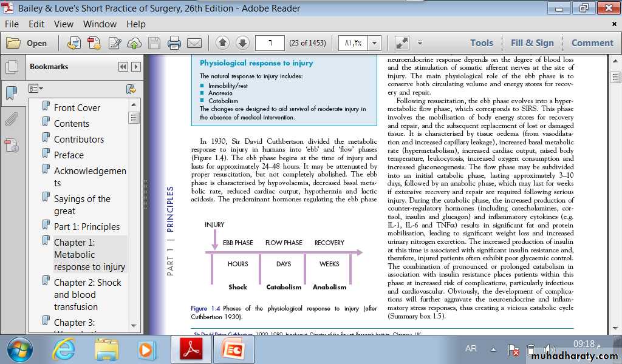The height and width of the screenshot is (364, 622).
Task: Open the View menu
Action: pyautogui.click(x=64, y=24)
